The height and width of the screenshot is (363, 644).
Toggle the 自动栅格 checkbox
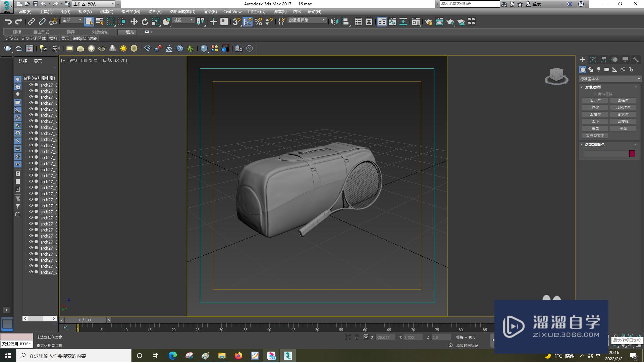(x=595, y=94)
